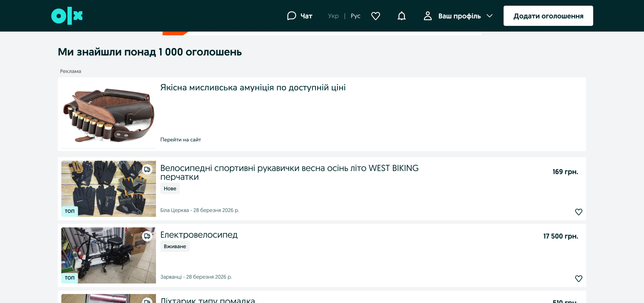This screenshot has height=303, width=644.
Task: Click delivery truck icon on gloves listing
Action: [x=147, y=169]
